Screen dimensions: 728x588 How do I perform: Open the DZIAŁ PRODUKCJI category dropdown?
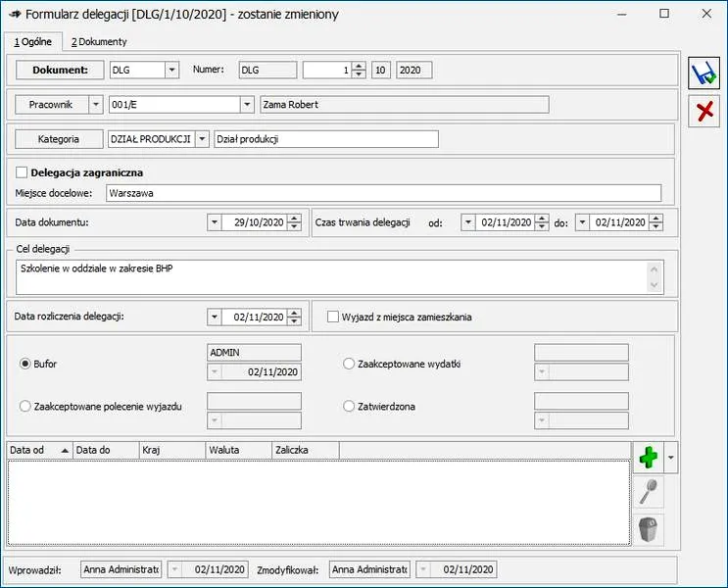pos(202,139)
